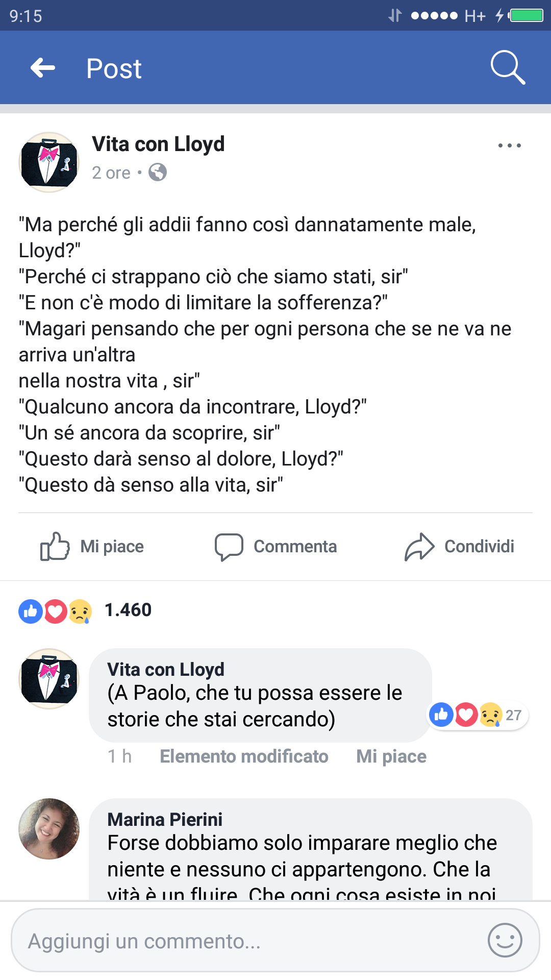Like Vita con Lloyd's comment
The width and height of the screenshot is (551, 980).
pyautogui.click(x=391, y=756)
